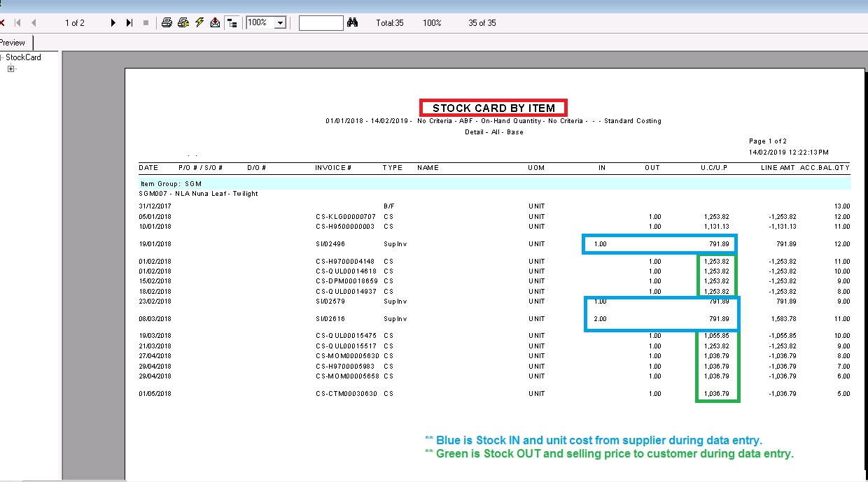Close the current report view with red X
The width and height of the screenshot is (868, 482).
point(3,23)
